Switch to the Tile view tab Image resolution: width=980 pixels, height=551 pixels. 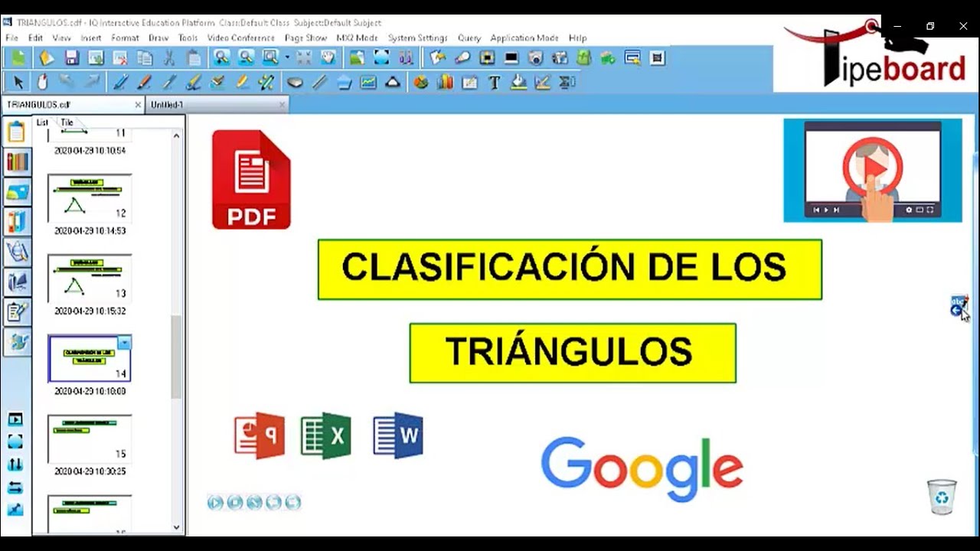(x=67, y=122)
